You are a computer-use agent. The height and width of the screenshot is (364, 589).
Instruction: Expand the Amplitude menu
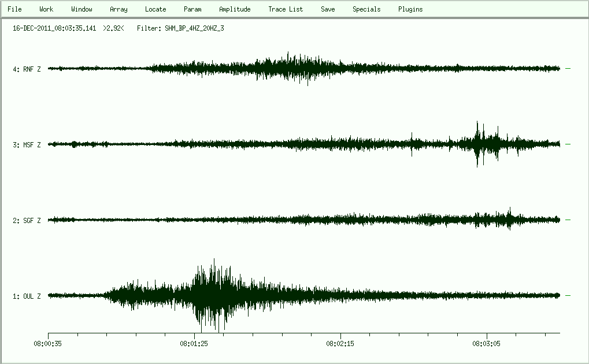pos(235,9)
